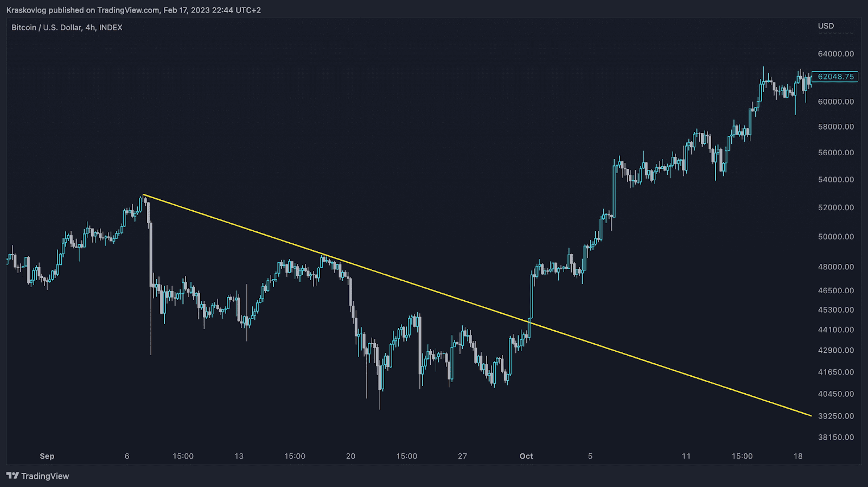Click the 46500.00 price axis label
Viewport: 868px width, 487px height.
[835, 290]
